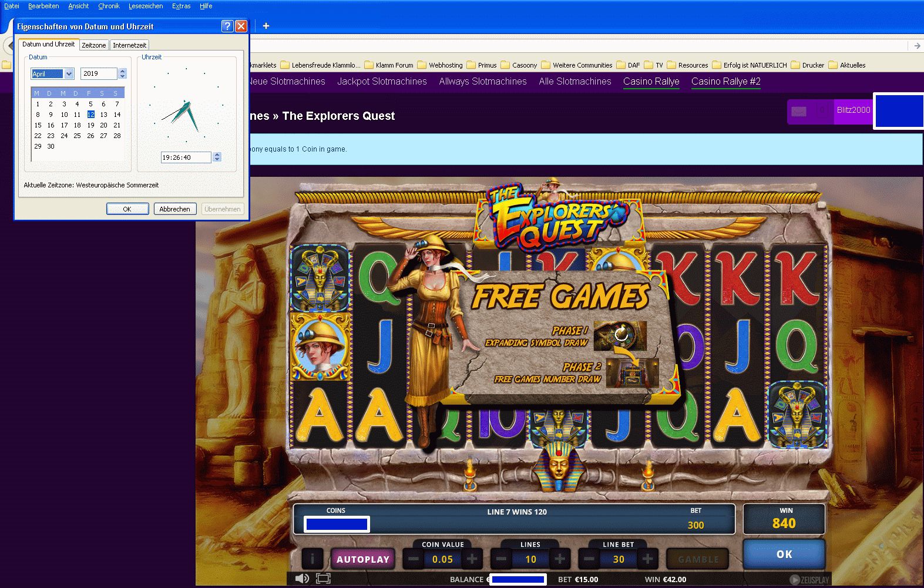The image size is (924, 588).
Task: Switch to the Zeitzone tab
Action: [94, 45]
